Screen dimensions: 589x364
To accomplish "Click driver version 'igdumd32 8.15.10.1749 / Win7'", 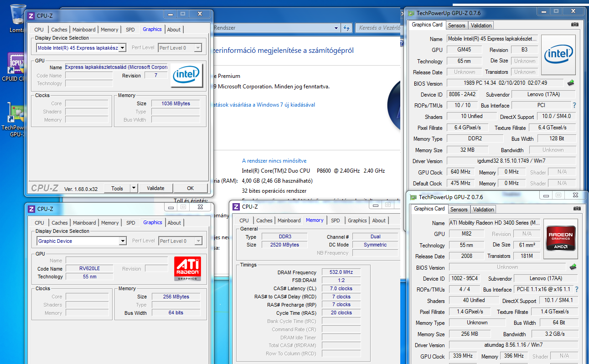I will [x=511, y=161].
